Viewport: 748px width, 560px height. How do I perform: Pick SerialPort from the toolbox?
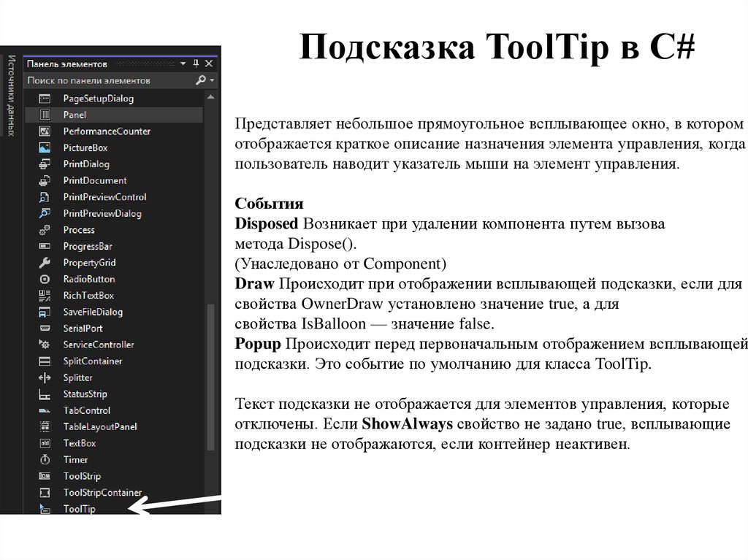(x=83, y=328)
